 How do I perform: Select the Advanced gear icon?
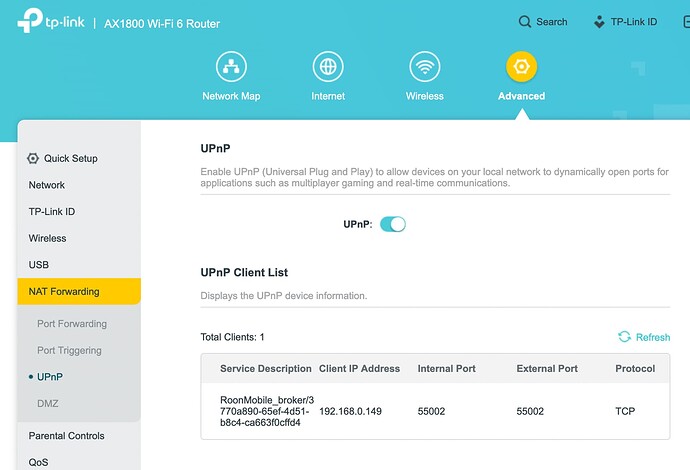coord(521,67)
